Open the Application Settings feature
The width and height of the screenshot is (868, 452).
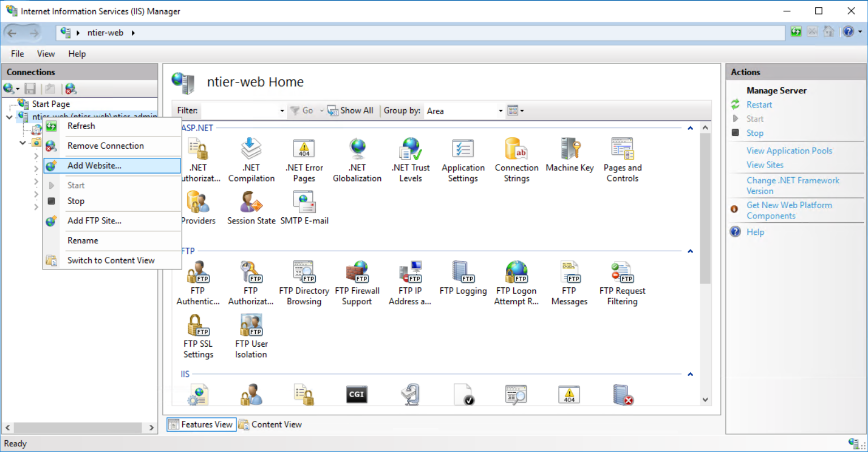tap(463, 158)
